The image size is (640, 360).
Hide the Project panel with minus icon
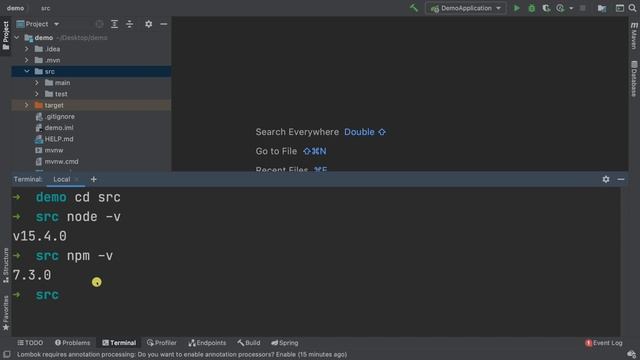point(164,24)
